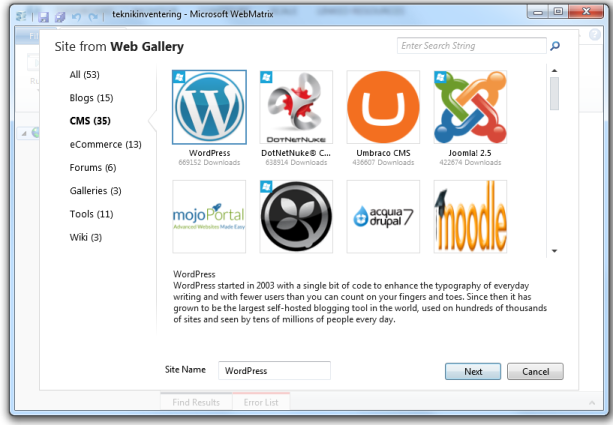Screen dimensions: 613x425
Task: Click the Undo arrow in title bar
Action: 76,17
